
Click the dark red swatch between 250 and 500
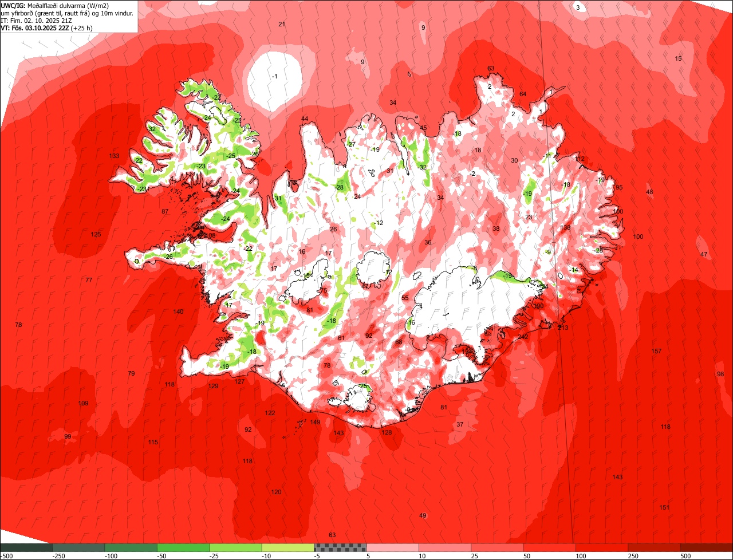click(x=655, y=547)
